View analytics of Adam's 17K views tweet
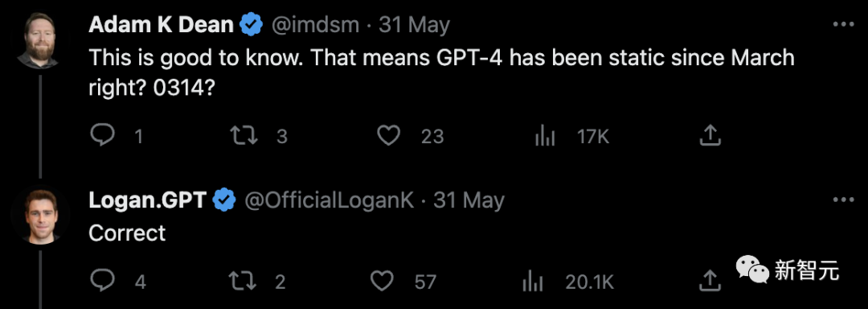This screenshot has height=309, width=868. [x=545, y=136]
